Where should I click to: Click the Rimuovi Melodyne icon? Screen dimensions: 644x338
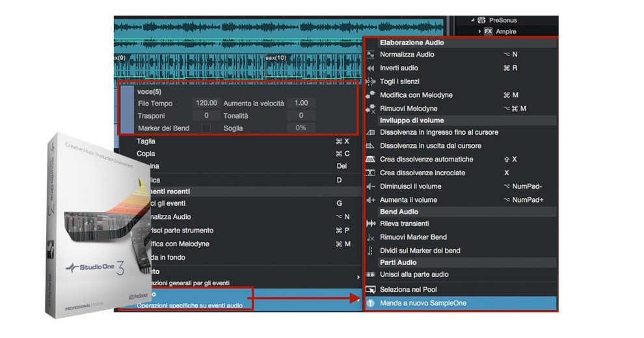click(371, 109)
